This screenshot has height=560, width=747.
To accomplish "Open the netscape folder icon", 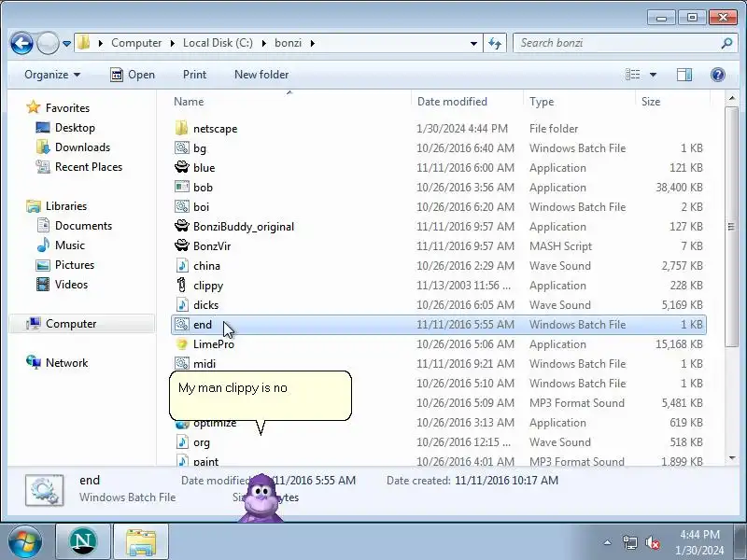I will tap(181, 128).
